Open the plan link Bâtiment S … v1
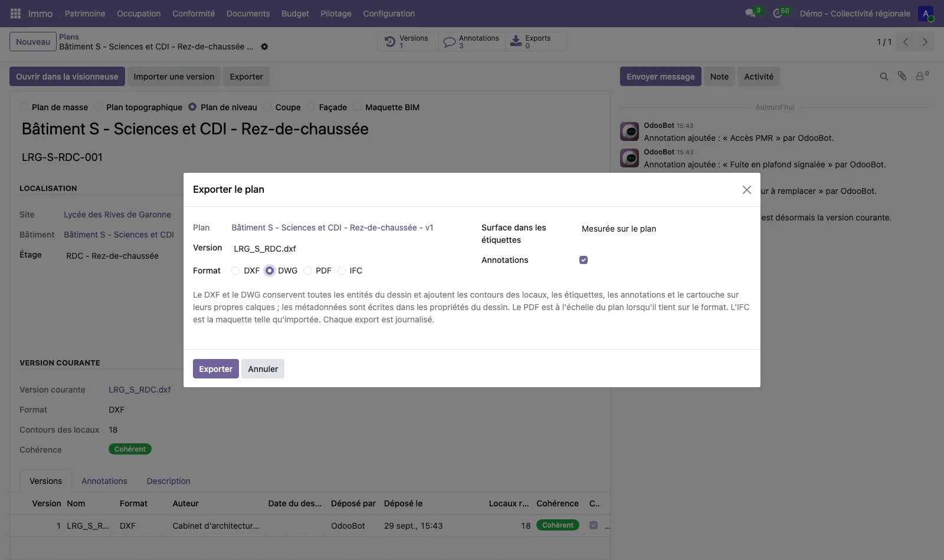Screen dimensions: 944x560 point(332,228)
